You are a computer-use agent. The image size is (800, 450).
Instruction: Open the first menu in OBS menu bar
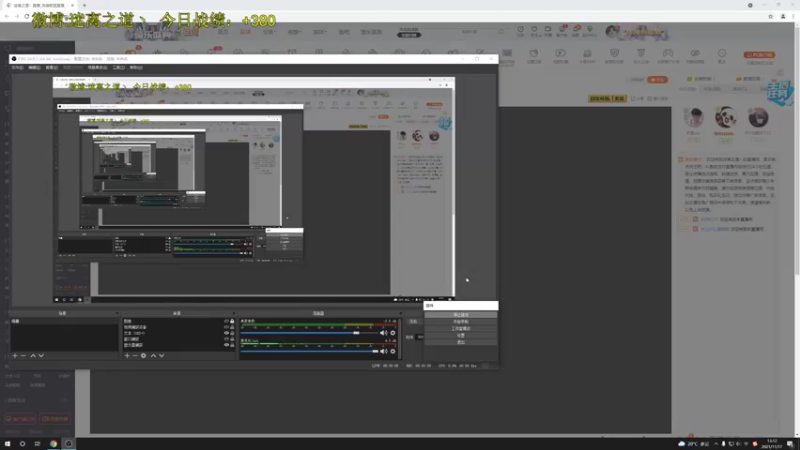coord(17,67)
